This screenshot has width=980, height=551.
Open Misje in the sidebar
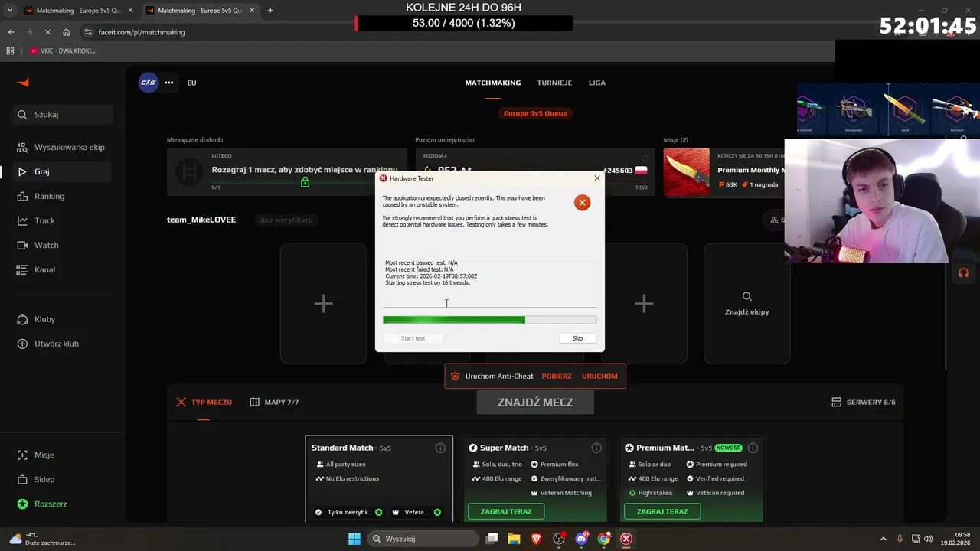(x=61, y=455)
